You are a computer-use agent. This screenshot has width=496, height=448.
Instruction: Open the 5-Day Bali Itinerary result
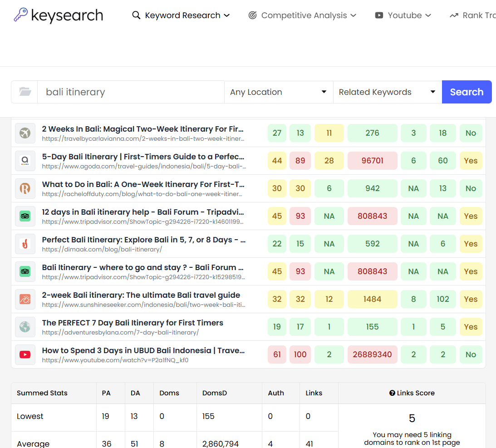tap(143, 157)
